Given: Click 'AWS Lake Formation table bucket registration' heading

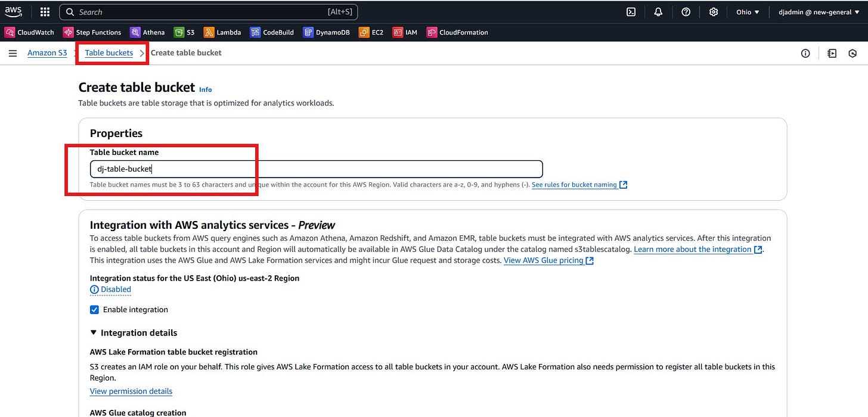Looking at the screenshot, I should (173, 352).
